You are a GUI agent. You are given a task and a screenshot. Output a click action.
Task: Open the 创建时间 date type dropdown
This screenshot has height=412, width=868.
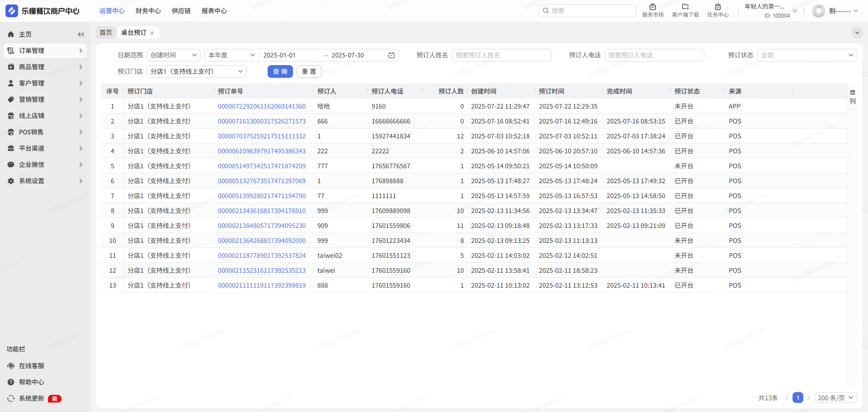(174, 55)
